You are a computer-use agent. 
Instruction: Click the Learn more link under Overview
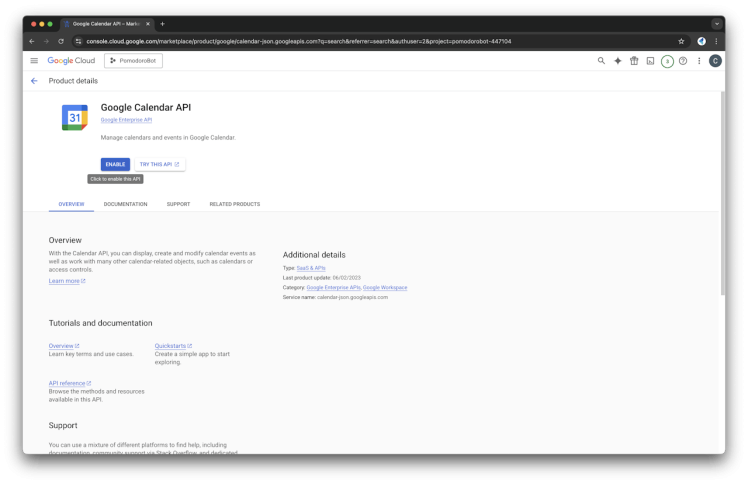click(x=67, y=281)
